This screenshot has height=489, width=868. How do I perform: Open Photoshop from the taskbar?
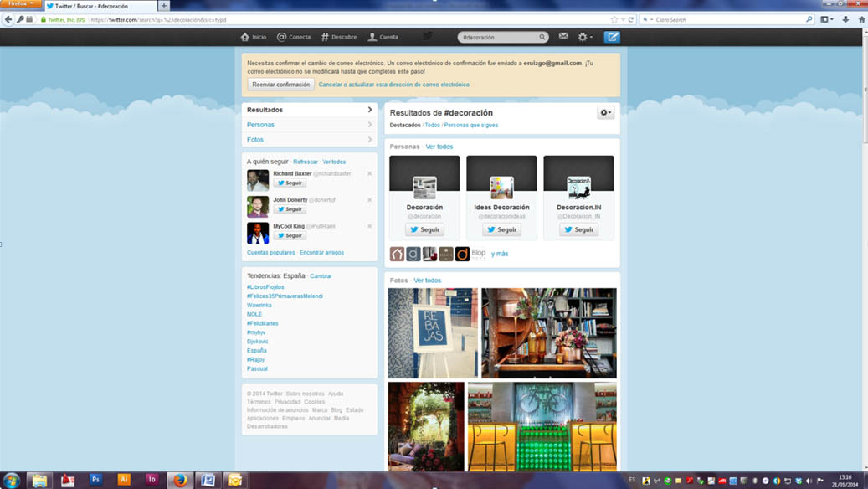coord(95,480)
